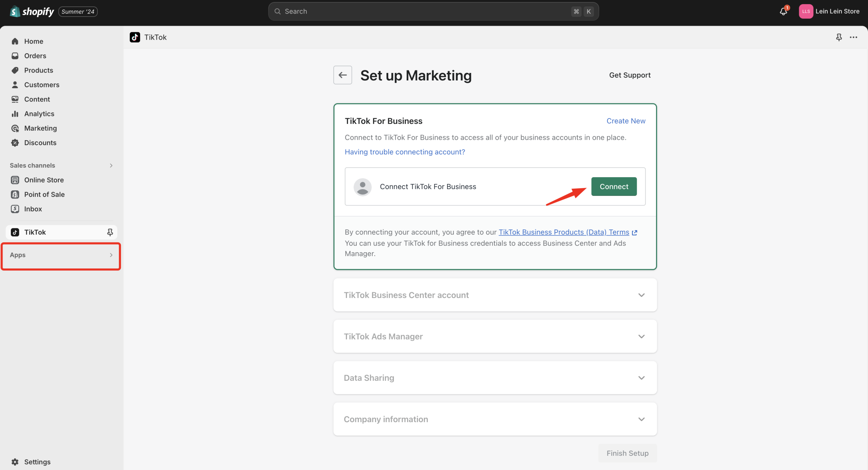Click the notification bell icon
The width and height of the screenshot is (868, 470).
[783, 12]
